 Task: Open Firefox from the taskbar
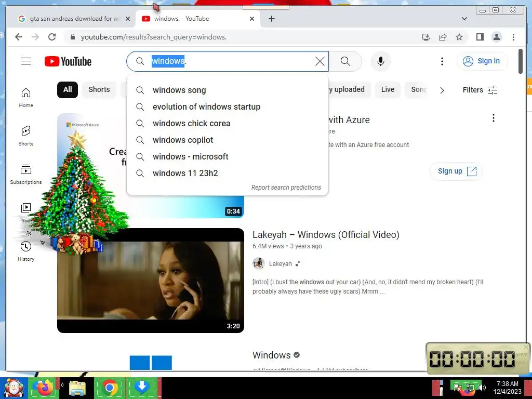click(x=45, y=388)
